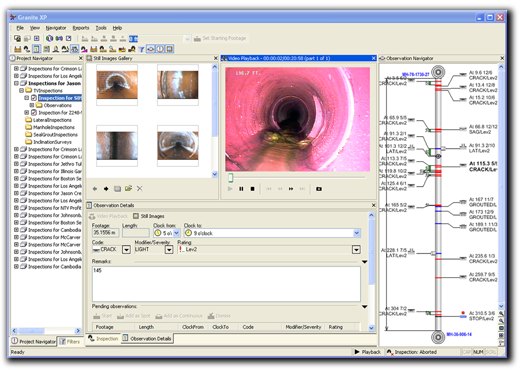
Task: Open the Rating Lev2 dropdown
Action: point(356,249)
